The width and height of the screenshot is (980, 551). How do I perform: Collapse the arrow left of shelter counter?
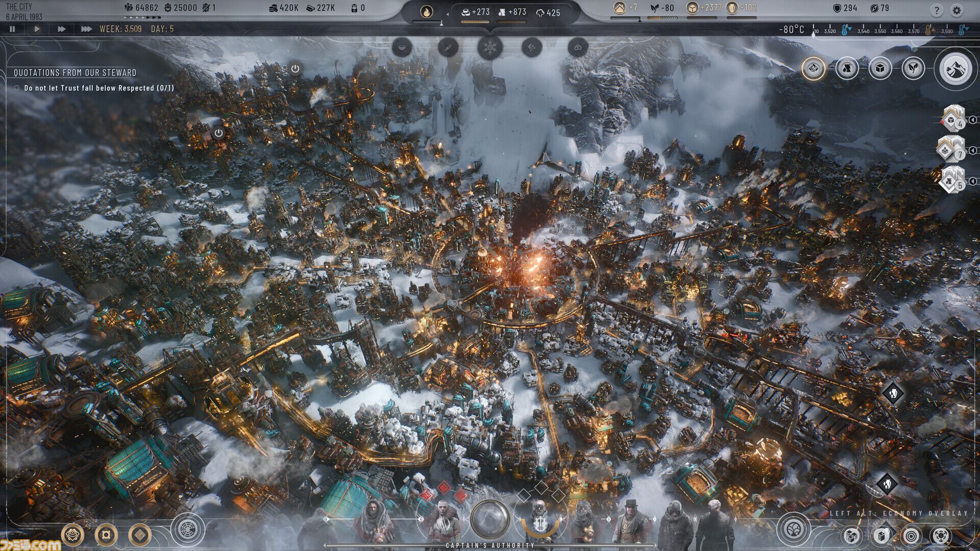[448, 14]
